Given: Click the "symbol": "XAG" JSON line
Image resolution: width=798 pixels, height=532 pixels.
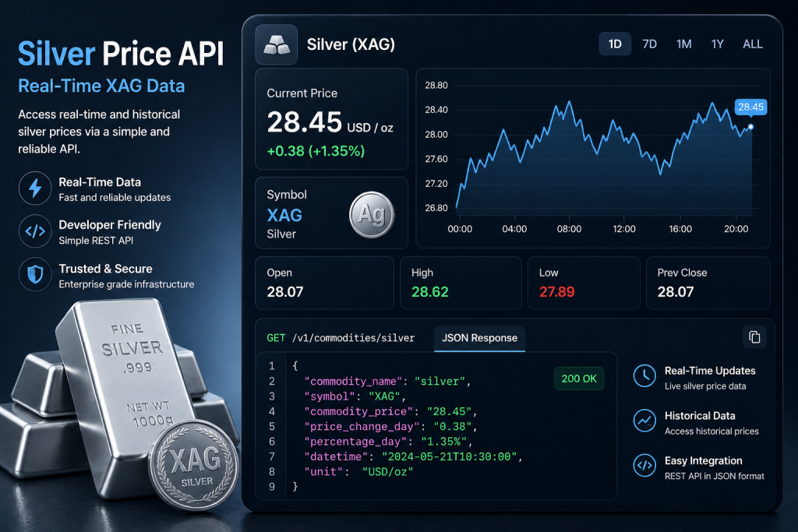Looking at the screenshot, I should (355, 396).
